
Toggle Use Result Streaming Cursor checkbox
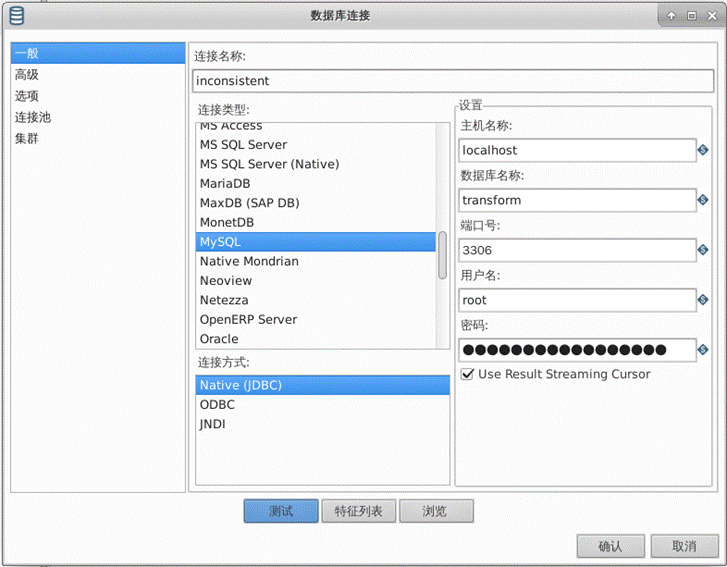pos(467,374)
